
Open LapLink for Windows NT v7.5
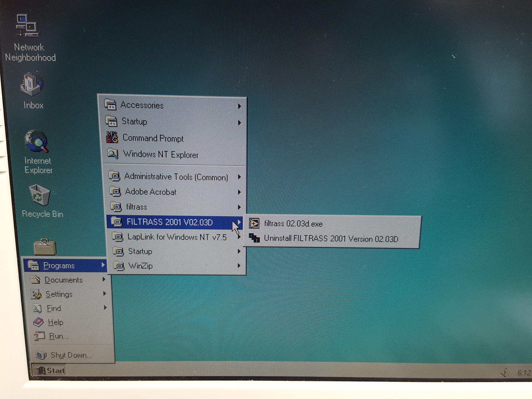click(x=177, y=237)
